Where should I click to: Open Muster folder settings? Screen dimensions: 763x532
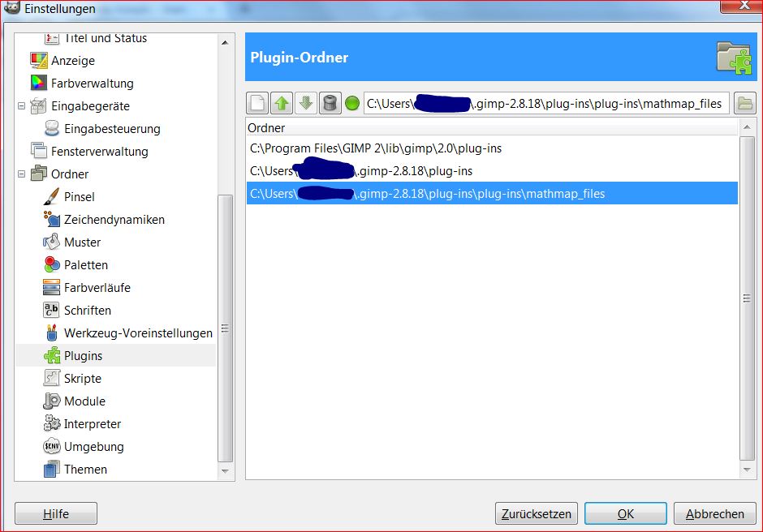point(82,242)
